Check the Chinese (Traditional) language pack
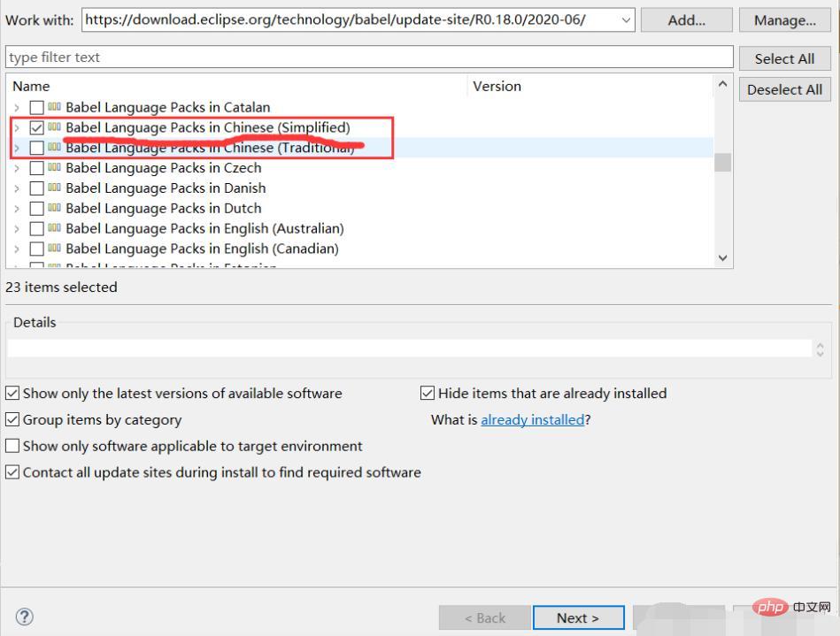The image size is (840, 636). 36,148
